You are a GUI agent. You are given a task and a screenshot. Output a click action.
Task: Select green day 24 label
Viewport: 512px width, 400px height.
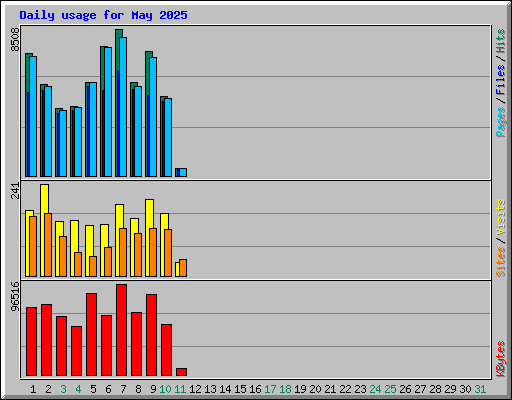pos(376,389)
